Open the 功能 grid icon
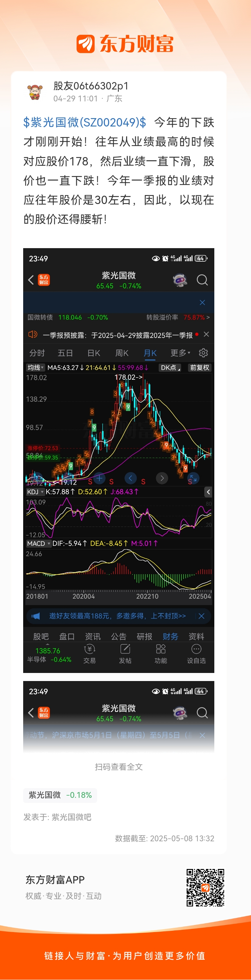This screenshot has height=980, width=251. [x=161, y=649]
